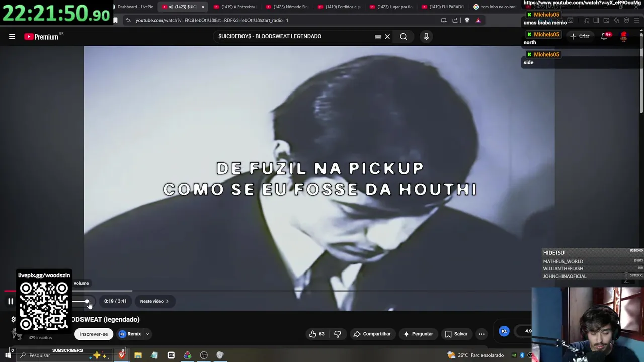This screenshot has width=644, height=362.
Task: Expand the dropdown arrow beside Remix
Action: (x=147, y=334)
